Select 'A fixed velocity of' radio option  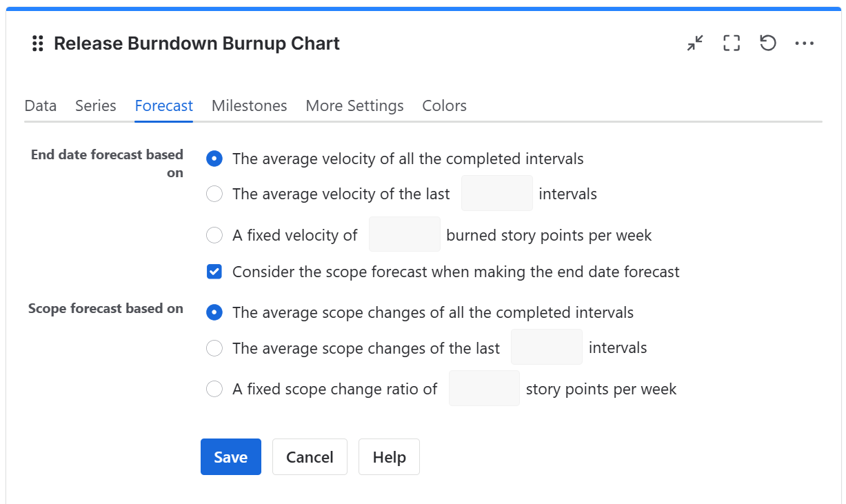(214, 234)
